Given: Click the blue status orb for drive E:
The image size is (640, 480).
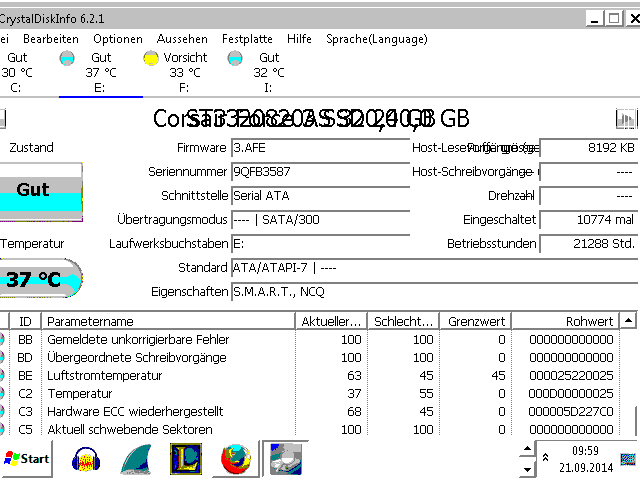Looking at the screenshot, I should point(67,58).
